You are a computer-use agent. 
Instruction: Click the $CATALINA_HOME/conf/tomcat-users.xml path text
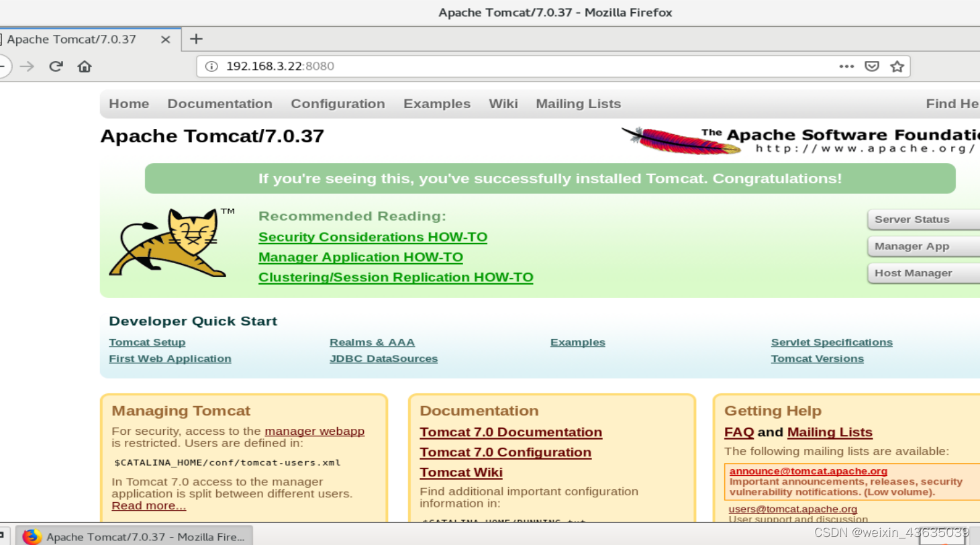coord(228,462)
